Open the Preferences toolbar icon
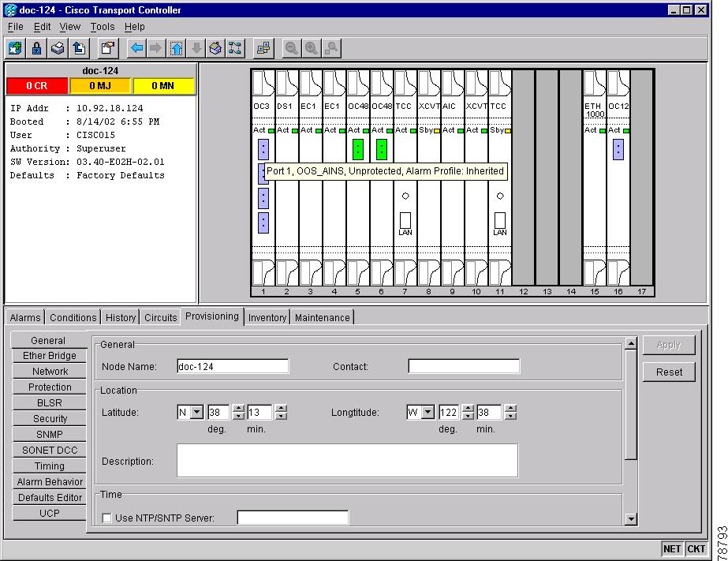728x561 pixels. [x=108, y=48]
